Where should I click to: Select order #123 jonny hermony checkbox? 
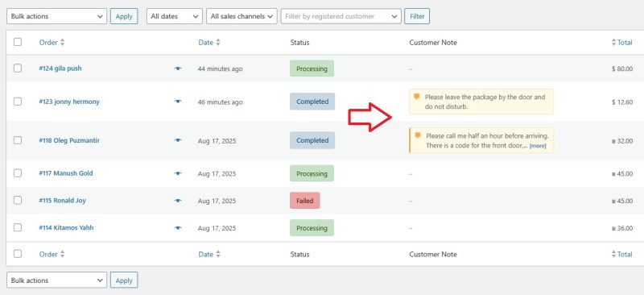pyautogui.click(x=17, y=102)
